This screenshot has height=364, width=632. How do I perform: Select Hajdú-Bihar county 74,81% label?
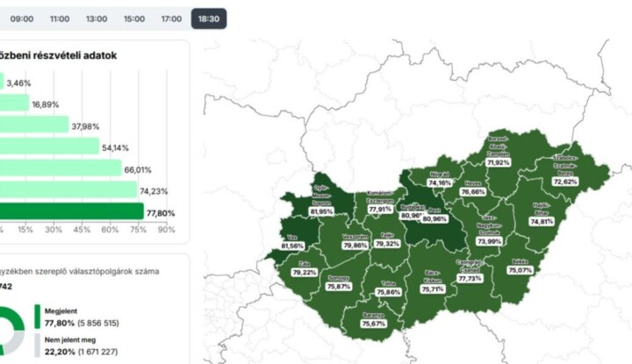tap(542, 222)
